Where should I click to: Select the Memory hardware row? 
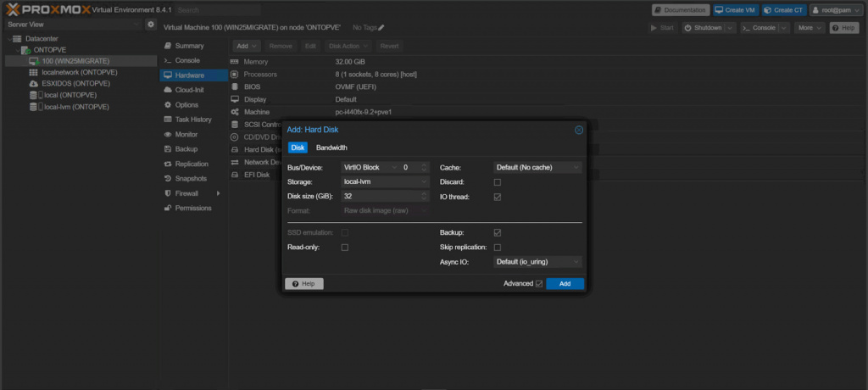pos(548,62)
